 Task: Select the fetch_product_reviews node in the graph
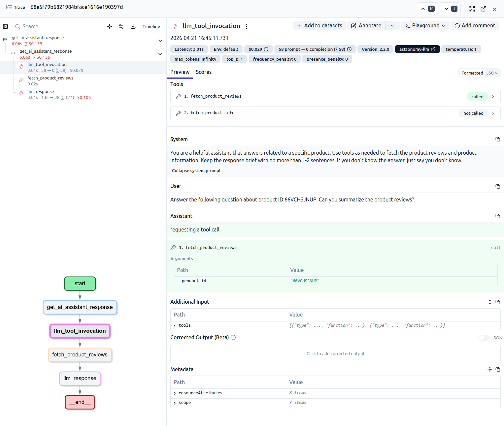point(80,355)
